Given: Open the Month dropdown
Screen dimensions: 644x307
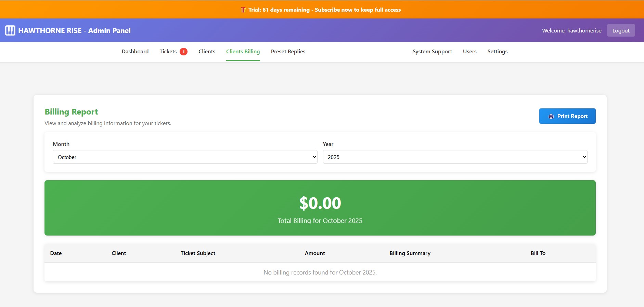Looking at the screenshot, I should 185,157.
